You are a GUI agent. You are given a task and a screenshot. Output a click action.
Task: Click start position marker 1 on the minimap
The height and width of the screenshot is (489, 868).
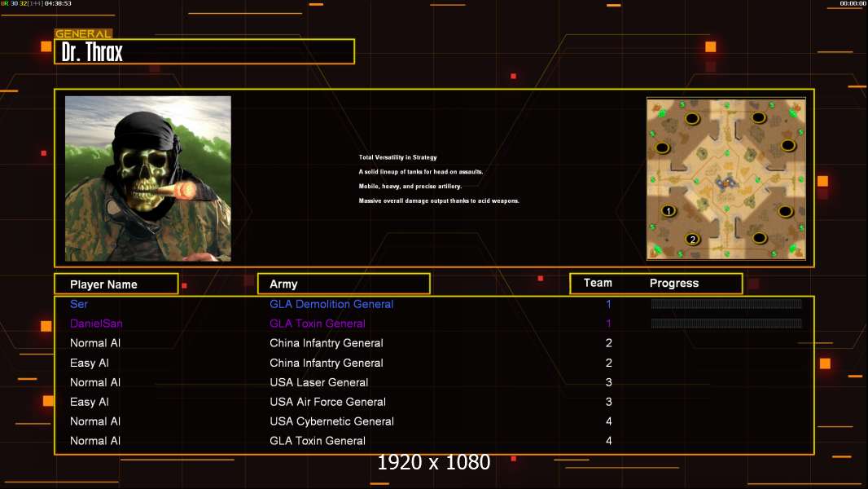click(669, 211)
